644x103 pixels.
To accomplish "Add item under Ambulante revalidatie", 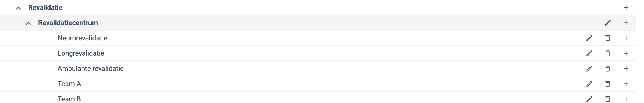I will pyautogui.click(x=626, y=69).
